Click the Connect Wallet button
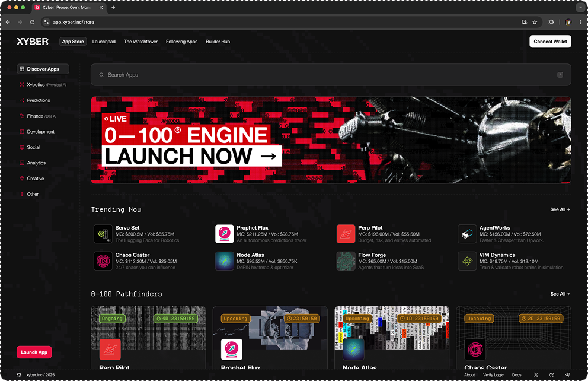The width and height of the screenshot is (588, 381). (550, 42)
